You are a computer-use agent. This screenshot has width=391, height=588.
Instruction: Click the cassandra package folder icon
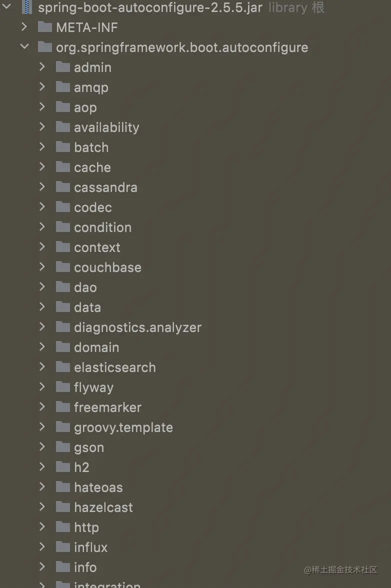tap(63, 187)
